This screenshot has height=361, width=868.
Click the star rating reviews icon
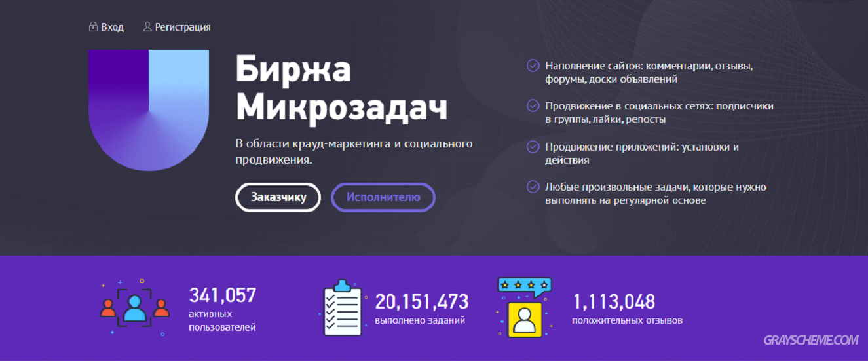point(525,307)
